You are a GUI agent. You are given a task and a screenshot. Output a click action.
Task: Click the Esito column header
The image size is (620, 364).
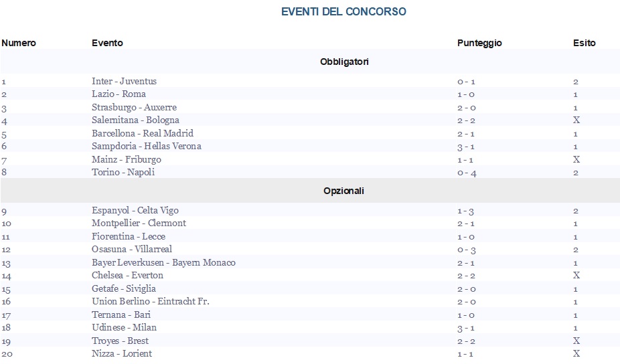584,43
